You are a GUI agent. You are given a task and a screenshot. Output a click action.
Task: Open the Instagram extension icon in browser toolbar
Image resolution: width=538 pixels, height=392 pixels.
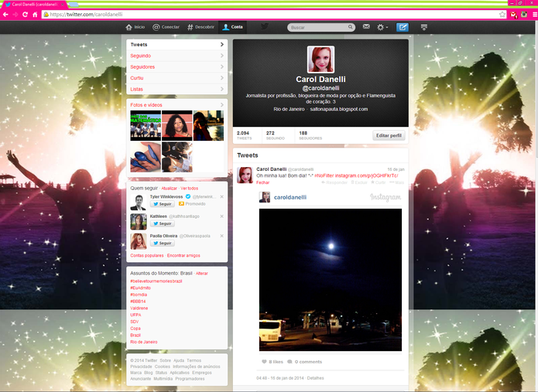524,15
